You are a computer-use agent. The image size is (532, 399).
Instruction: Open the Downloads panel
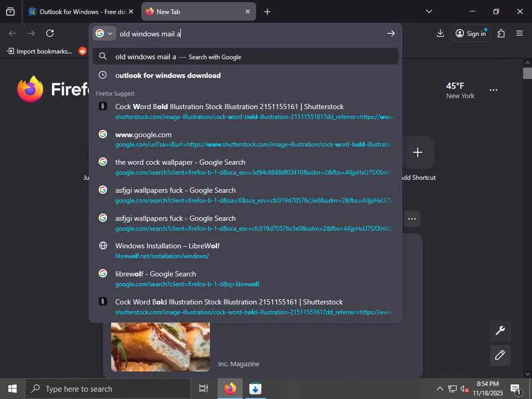pos(440,33)
